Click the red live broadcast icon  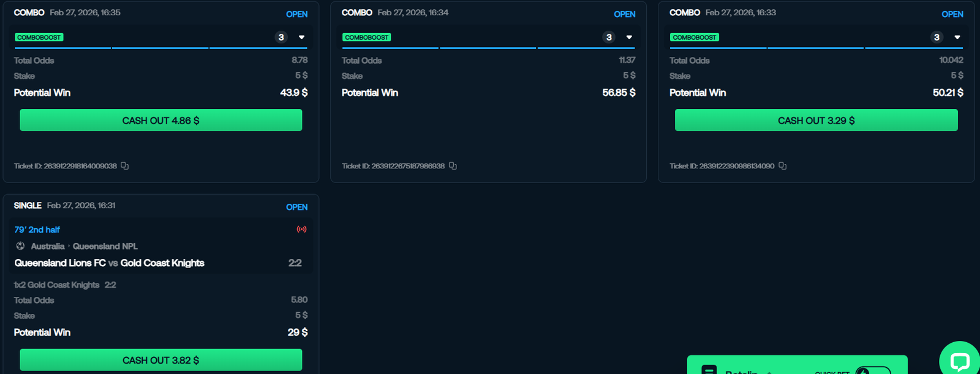[x=301, y=230]
